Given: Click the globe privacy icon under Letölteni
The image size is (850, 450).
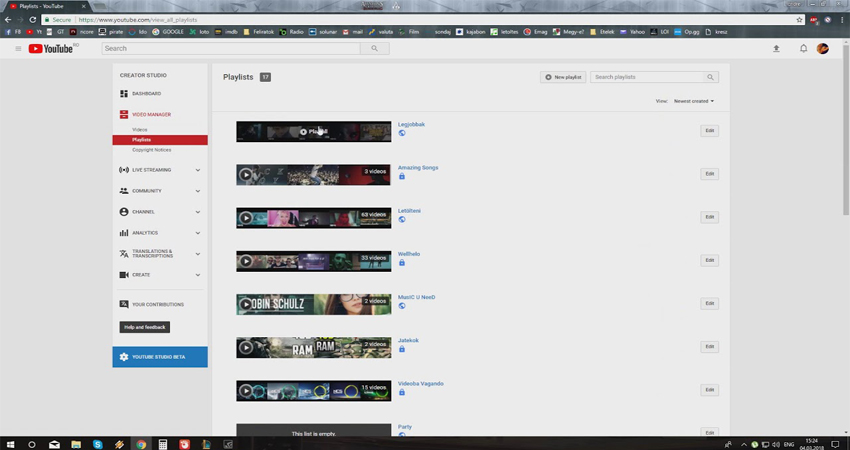Looking at the screenshot, I should (402, 220).
